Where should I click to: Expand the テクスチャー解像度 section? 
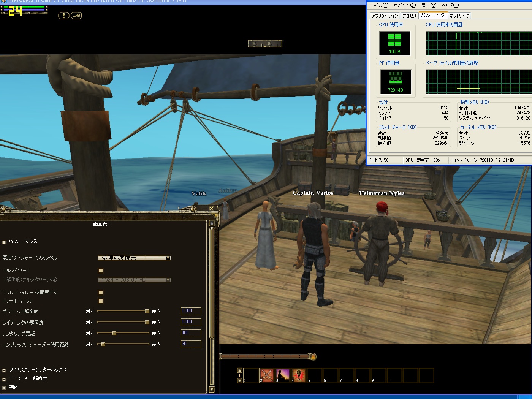click(x=4, y=379)
